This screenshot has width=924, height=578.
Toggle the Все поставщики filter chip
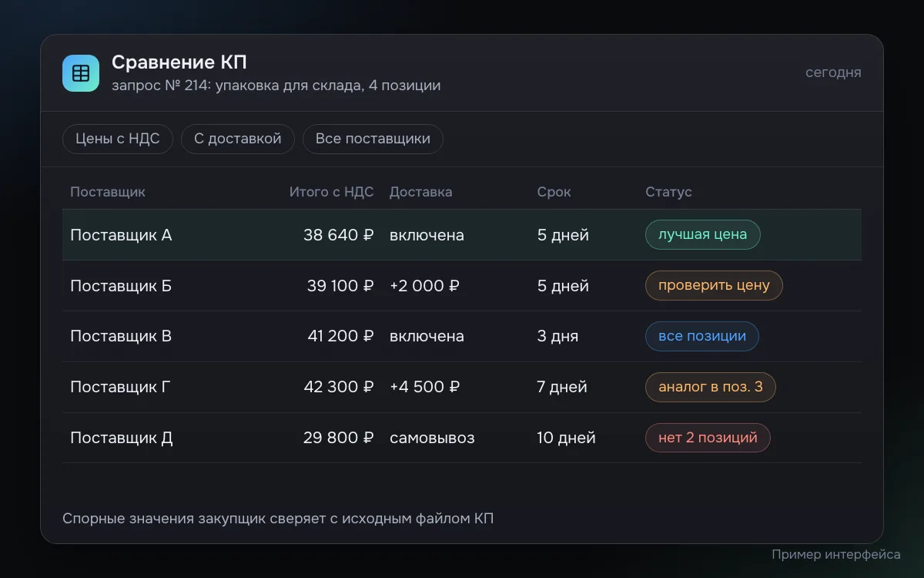(x=373, y=139)
